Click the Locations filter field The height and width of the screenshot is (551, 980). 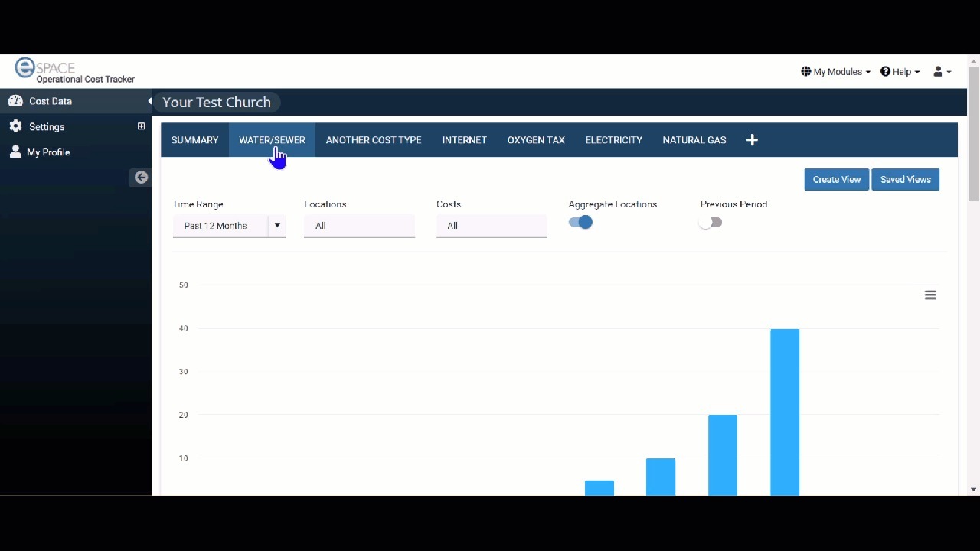click(359, 226)
